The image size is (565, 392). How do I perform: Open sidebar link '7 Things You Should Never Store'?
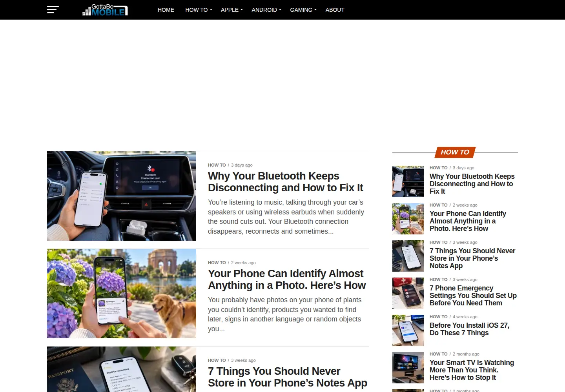(x=472, y=258)
